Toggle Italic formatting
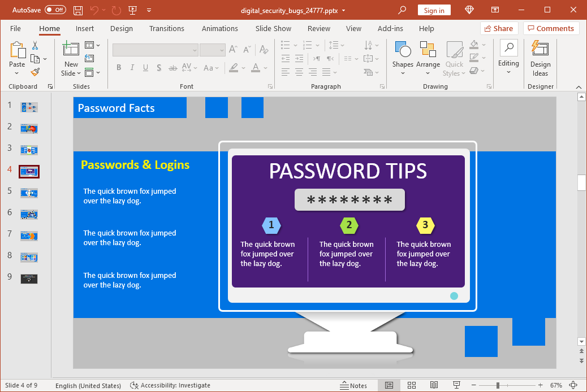587x392 pixels. [x=132, y=68]
